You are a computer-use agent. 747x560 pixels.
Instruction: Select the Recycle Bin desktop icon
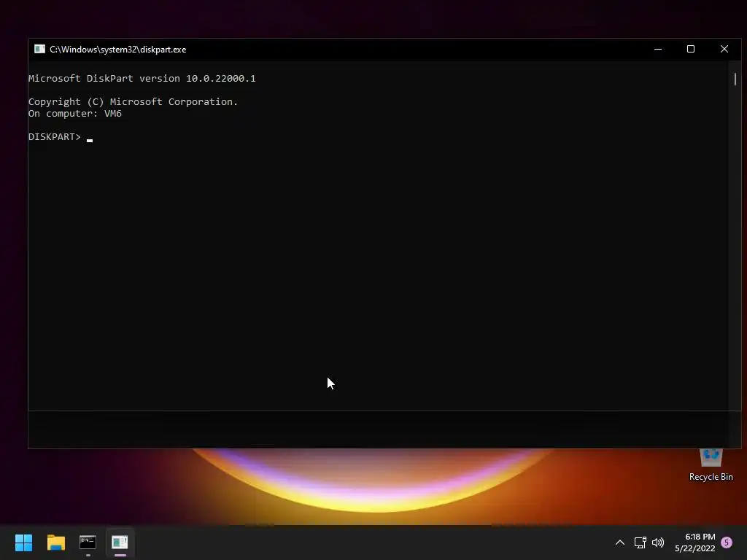[711, 464]
